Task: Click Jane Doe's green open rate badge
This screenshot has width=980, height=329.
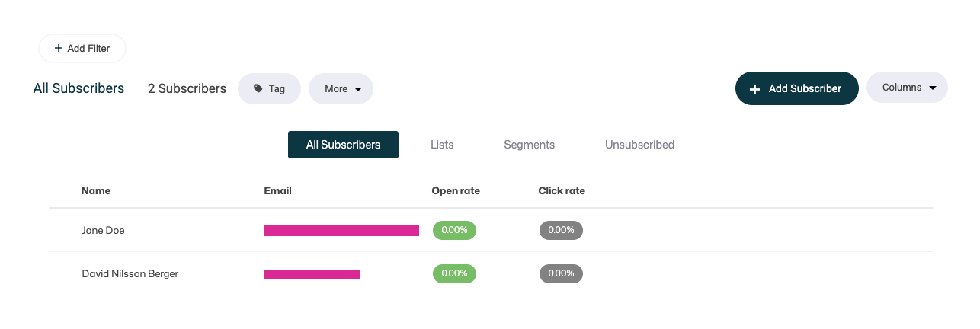Action: tap(454, 230)
